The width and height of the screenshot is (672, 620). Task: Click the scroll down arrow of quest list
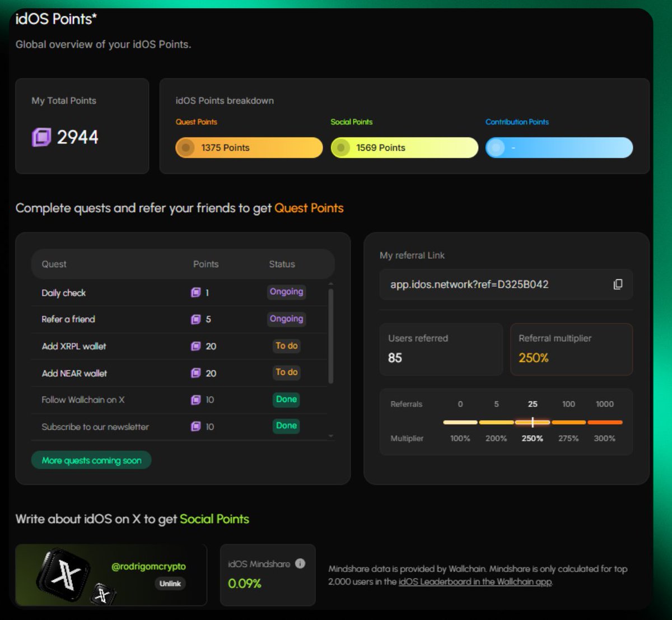330,436
